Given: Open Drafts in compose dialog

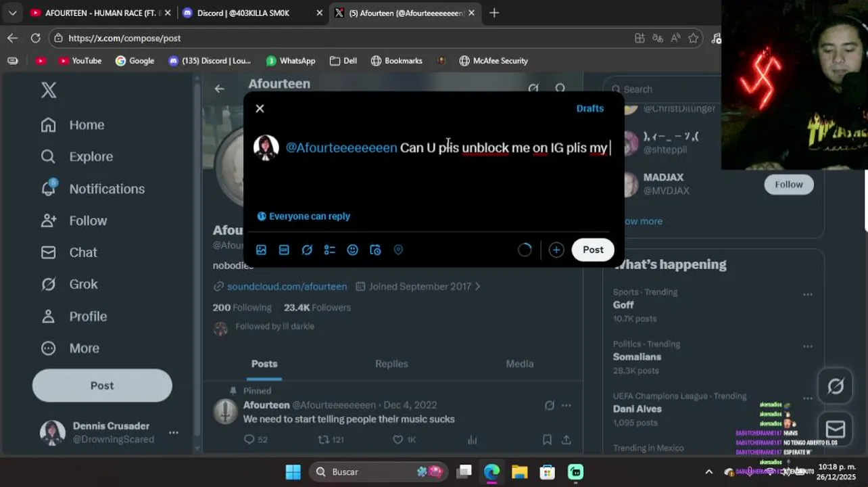Looking at the screenshot, I should [589, 108].
